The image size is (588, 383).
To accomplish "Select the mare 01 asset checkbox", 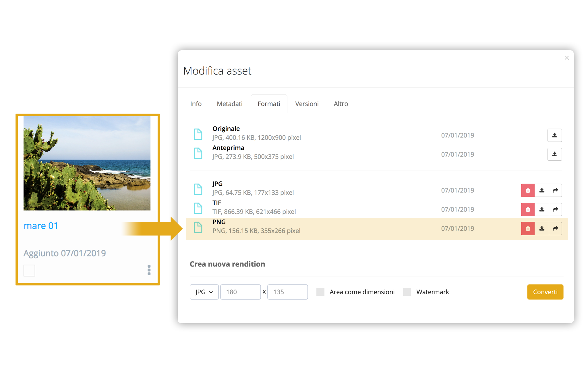I will coord(29,271).
